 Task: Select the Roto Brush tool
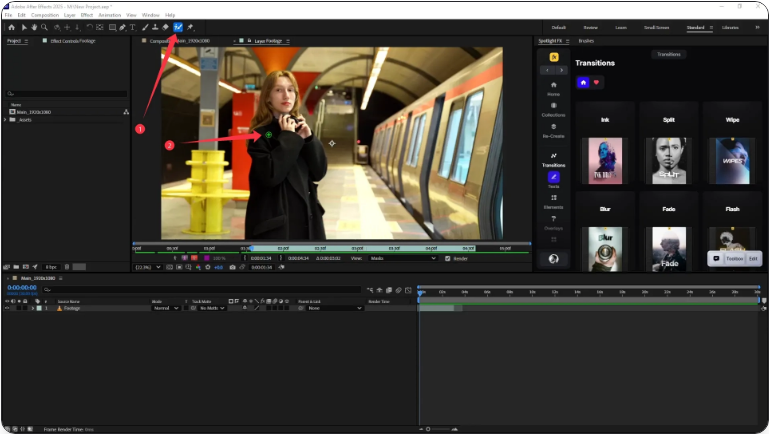point(178,27)
